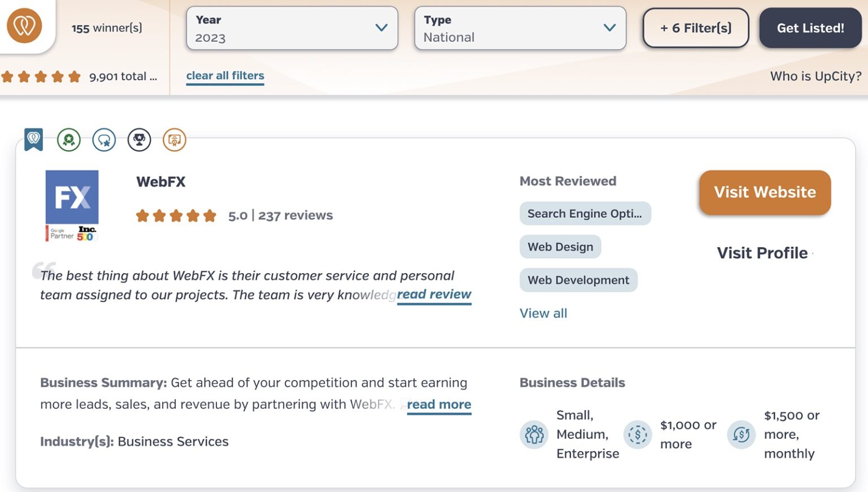
Task: Click the WebFX company name
Action: pos(161,182)
